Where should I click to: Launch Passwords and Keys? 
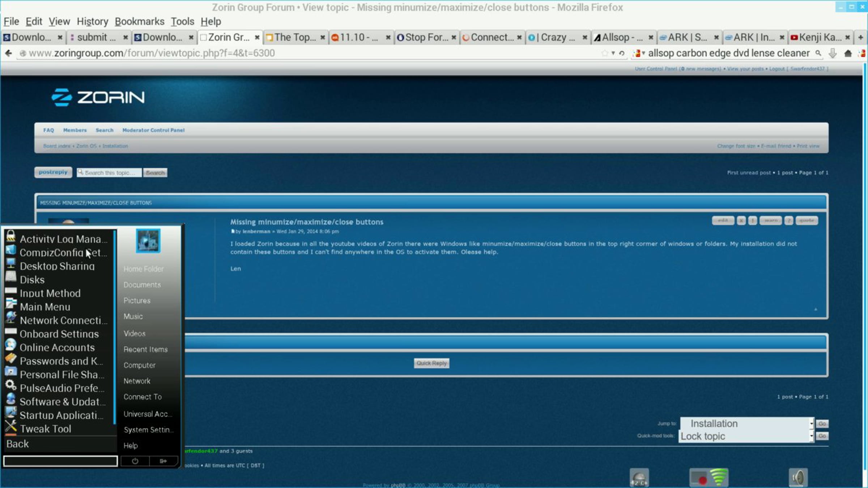point(60,361)
